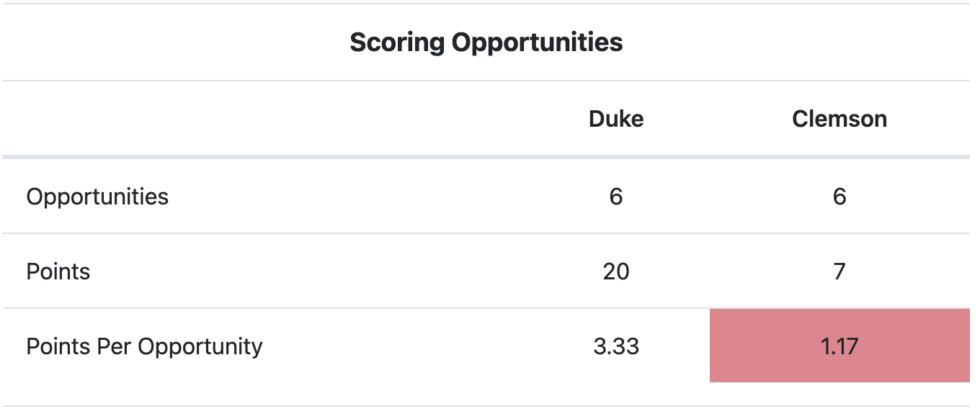Click Duke's Points value 20

pos(616,271)
